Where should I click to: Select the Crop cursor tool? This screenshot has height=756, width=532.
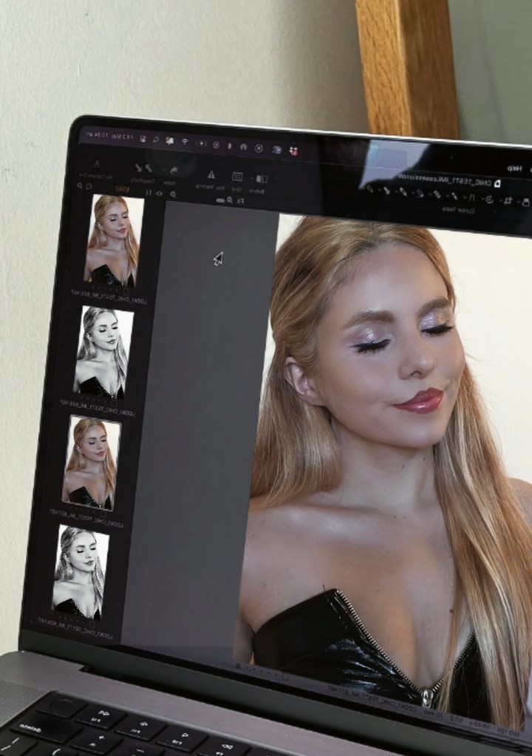point(508,200)
